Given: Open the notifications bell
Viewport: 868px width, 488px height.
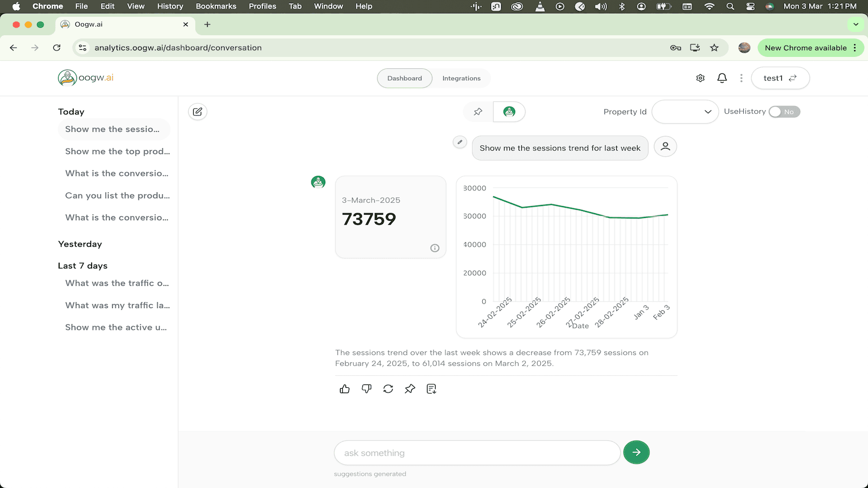Looking at the screenshot, I should pos(722,78).
